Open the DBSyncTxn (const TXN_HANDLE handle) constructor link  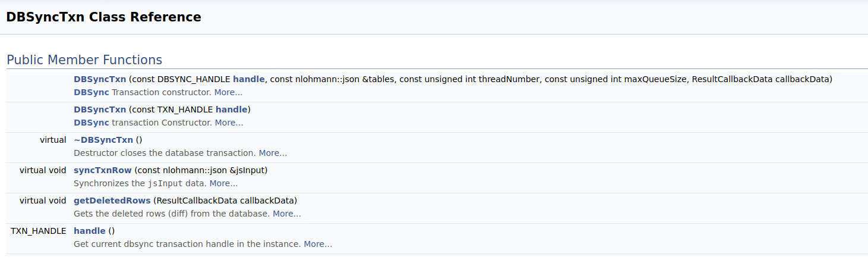100,109
